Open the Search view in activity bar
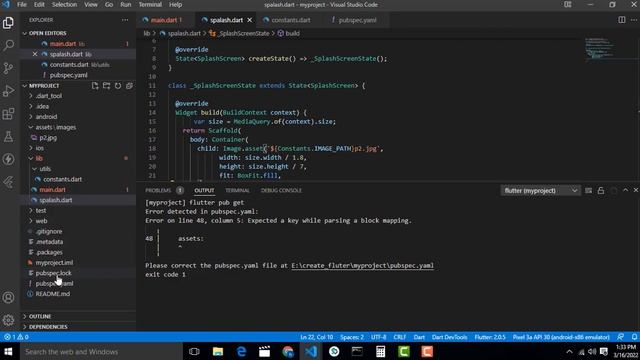This screenshot has height=360, width=640. tap(8, 45)
